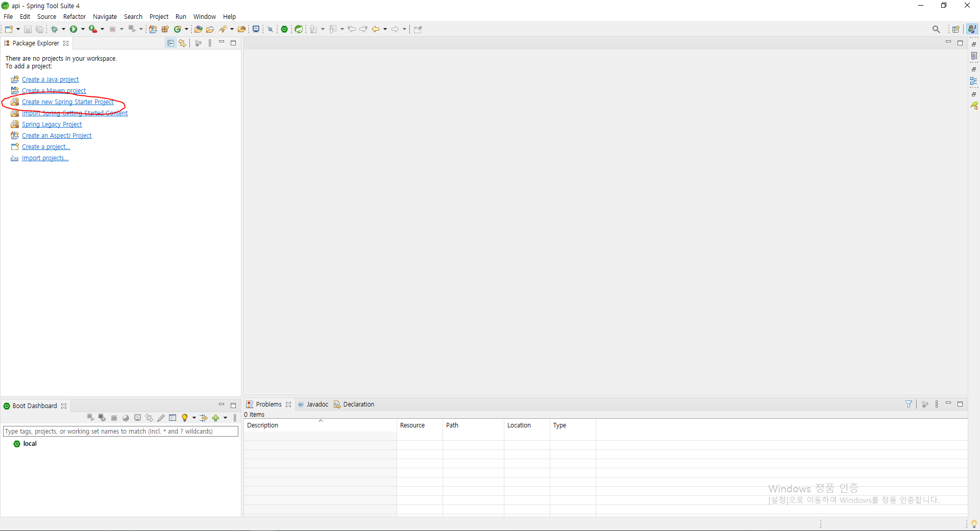Click the New wizard toolbar icon
Viewport: 980px width, 531px height.
(x=9, y=29)
